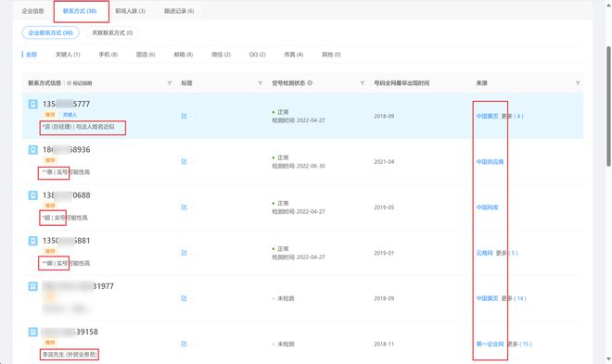Click mobile icon for number ending 0688
This screenshot has width=612, height=364.
click(32, 195)
